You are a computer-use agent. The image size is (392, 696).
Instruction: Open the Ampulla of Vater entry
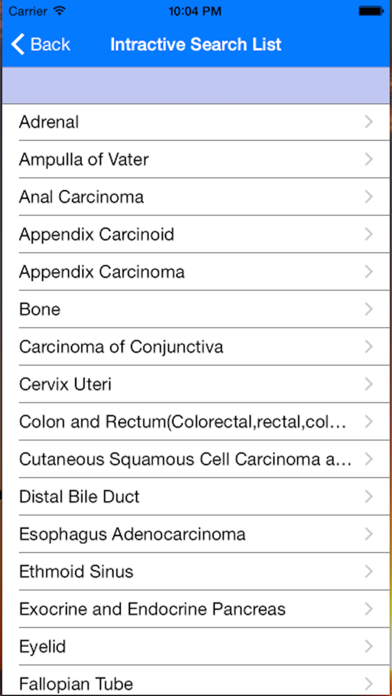pyautogui.click(x=196, y=159)
